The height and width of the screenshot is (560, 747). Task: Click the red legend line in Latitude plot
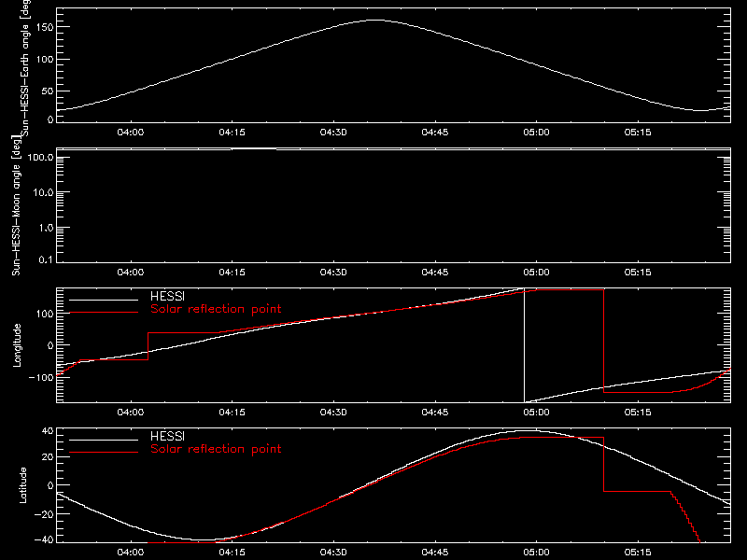point(104,453)
